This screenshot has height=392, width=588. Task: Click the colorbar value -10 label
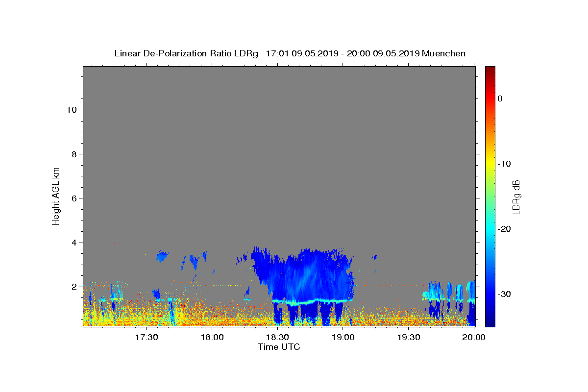coord(505,164)
